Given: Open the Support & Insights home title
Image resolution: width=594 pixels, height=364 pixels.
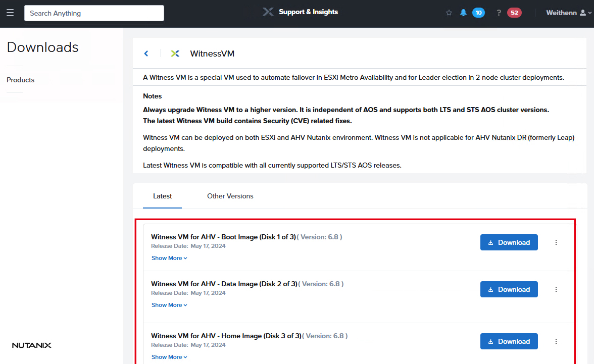Looking at the screenshot, I should pyautogui.click(x=308, y=12).
